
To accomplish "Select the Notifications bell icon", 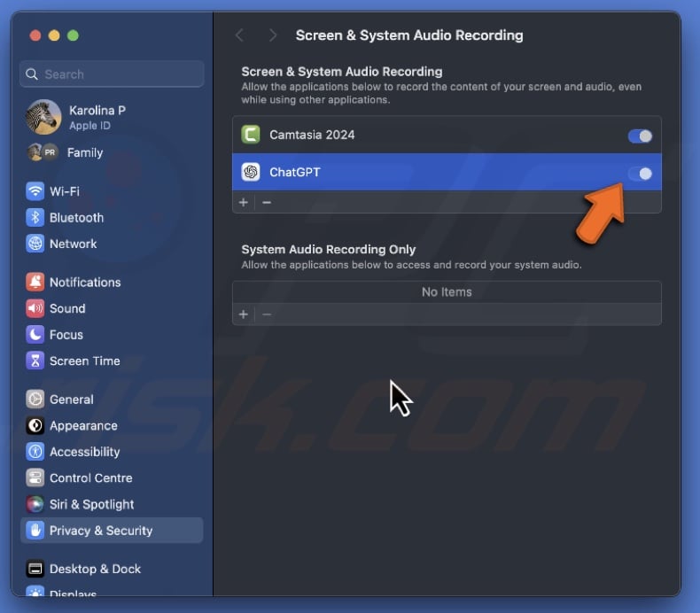I will pos(35,283).
